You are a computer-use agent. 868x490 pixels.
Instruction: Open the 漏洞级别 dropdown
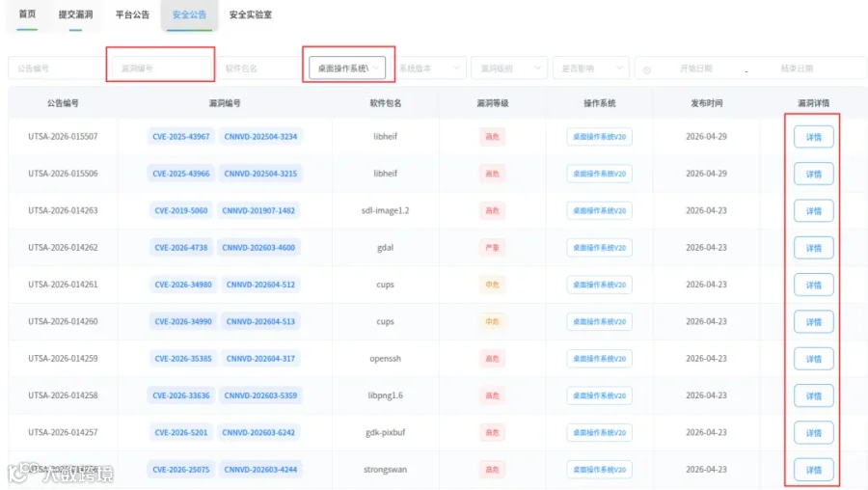(x=509, y=68)
